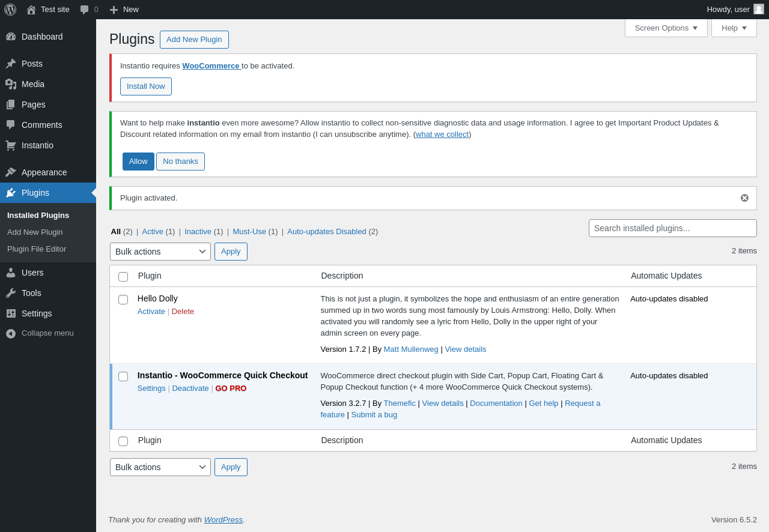
Task: Dismiss the Plugin activated notice
Action: (x=744, y=198)
